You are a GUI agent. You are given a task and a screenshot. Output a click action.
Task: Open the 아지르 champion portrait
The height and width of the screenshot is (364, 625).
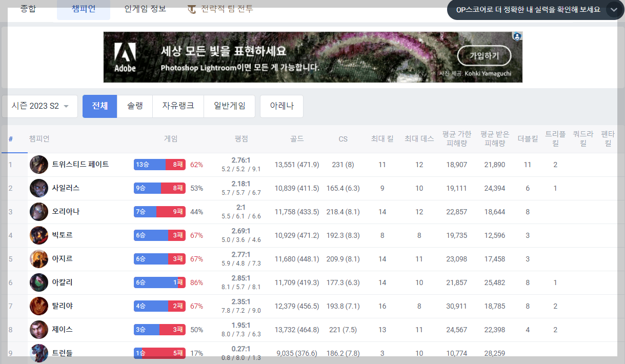[38, 259]
